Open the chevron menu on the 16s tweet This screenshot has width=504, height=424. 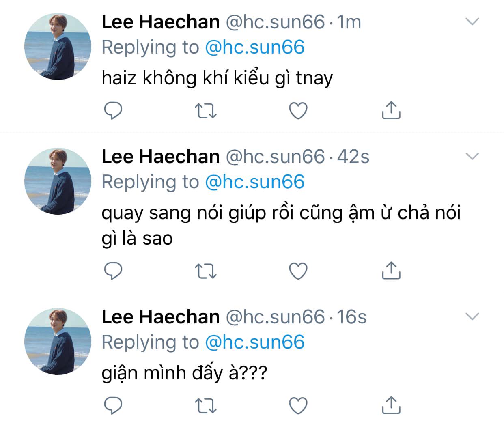click(x=472, y=316)
